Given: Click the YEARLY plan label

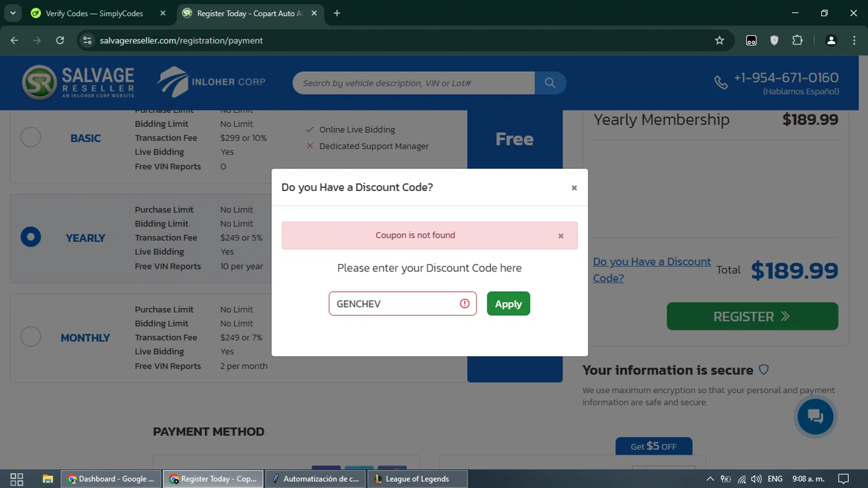Looking at the screenshot, I should coord(85,238).
